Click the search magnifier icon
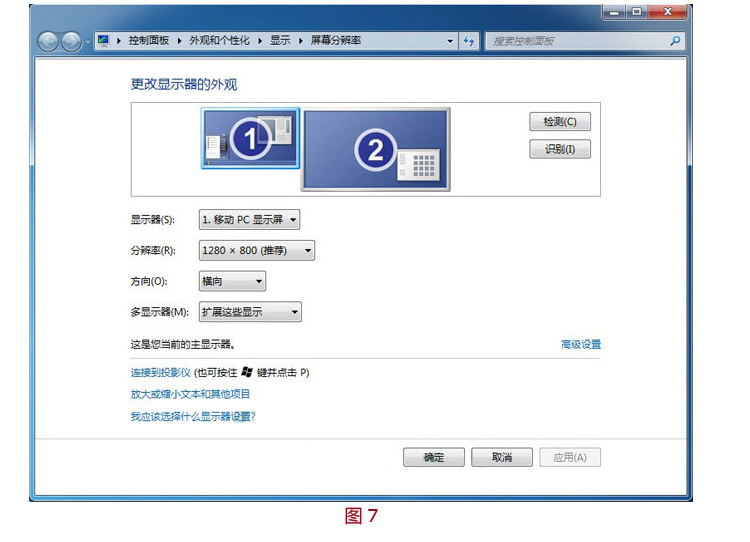Image resolution: width=750 pixels, height=542 pixels. 675,41
